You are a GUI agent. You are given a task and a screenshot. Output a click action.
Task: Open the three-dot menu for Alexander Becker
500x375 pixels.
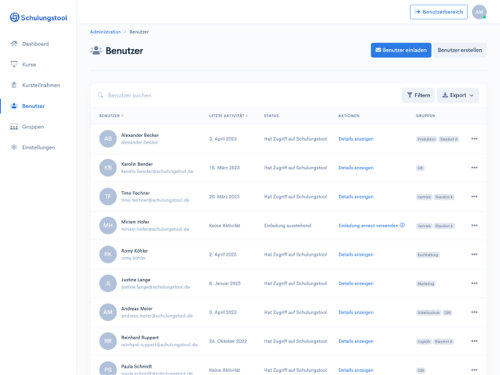(x=474, y=139)
